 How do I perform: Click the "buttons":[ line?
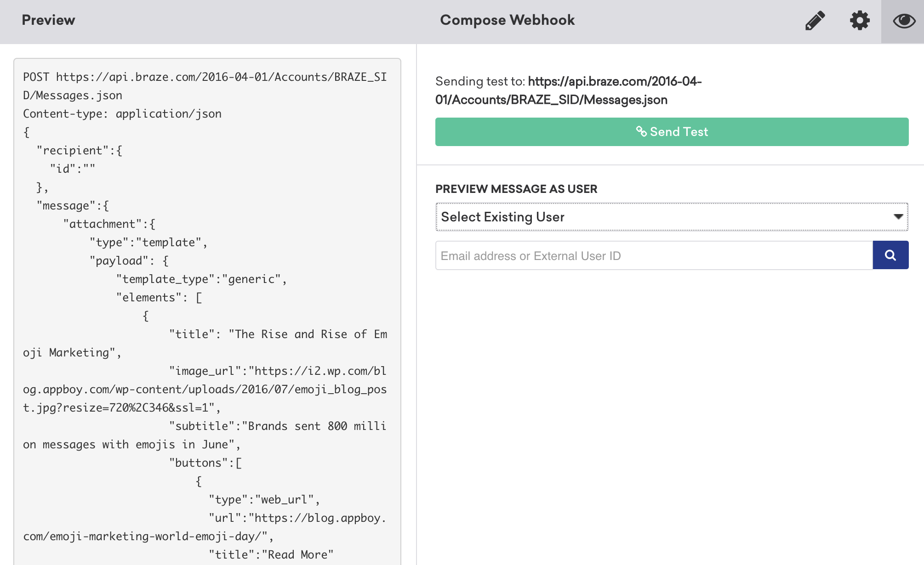pyautogui.click(x=205, y=463)
